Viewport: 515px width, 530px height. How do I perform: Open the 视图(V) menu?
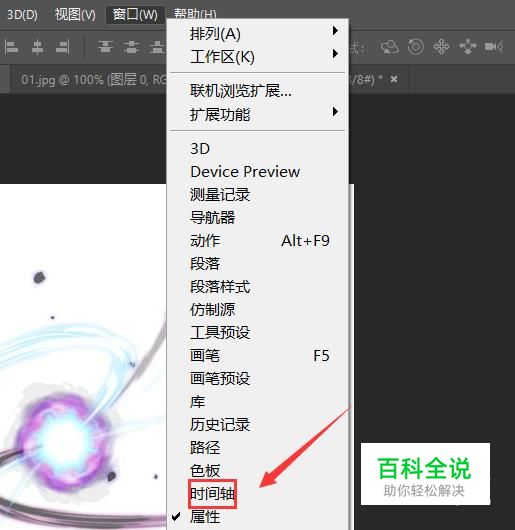pyautogui.click(x=75, y=15)
